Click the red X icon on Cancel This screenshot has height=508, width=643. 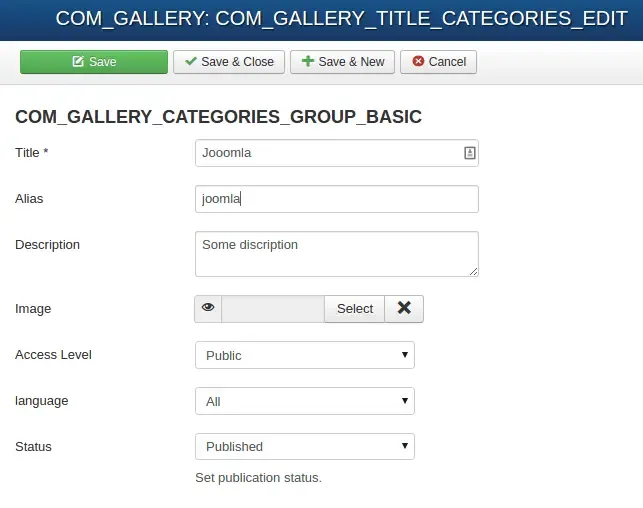[418, 61]
